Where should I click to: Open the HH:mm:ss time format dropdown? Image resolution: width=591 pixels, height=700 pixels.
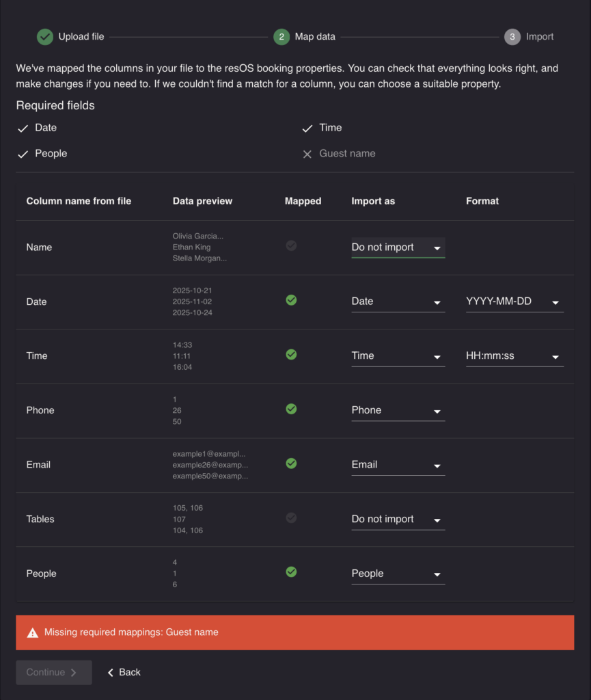[x=514, y=356]
